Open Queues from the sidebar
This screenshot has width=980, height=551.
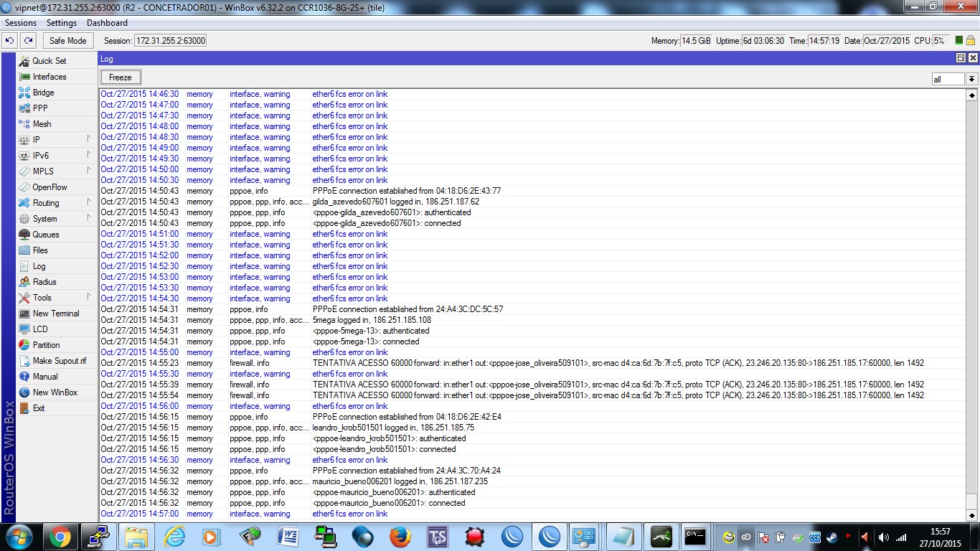46,235
